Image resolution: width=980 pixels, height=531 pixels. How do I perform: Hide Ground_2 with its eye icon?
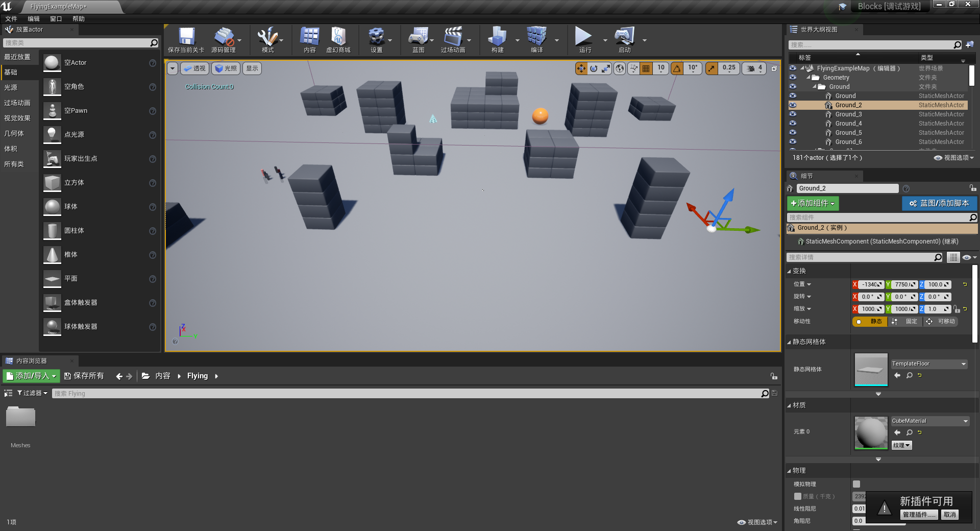[793, 105]
